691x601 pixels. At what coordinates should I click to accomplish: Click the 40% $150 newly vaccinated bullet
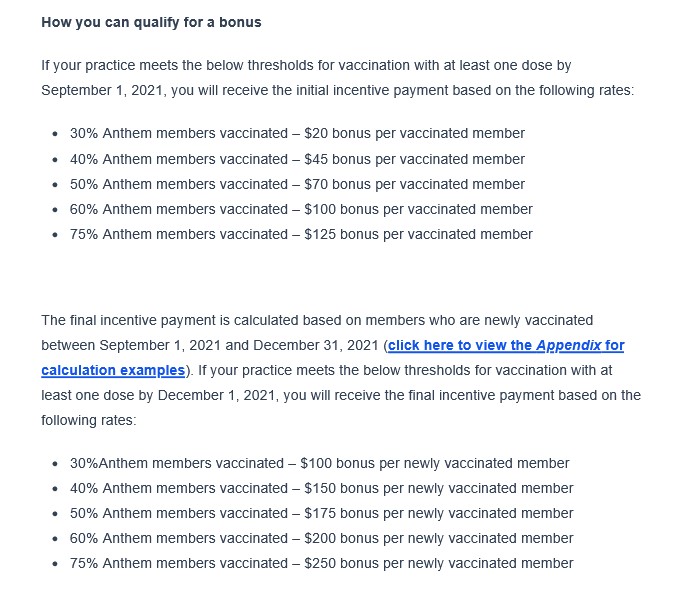(321, 488)
